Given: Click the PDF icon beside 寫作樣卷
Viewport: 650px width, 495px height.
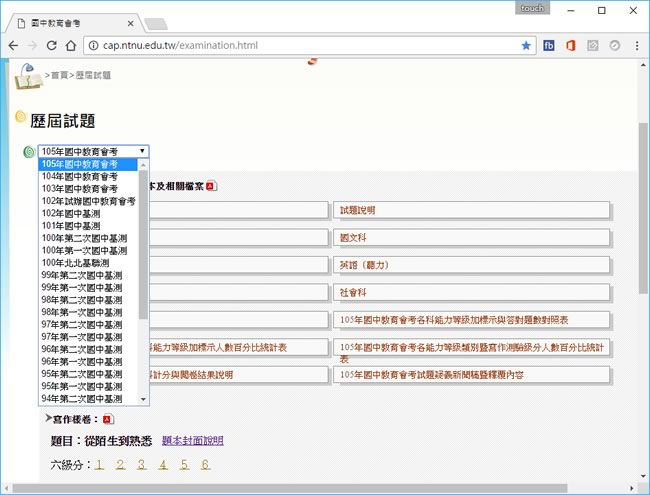Looking at the screenshot, I should 108,420.
